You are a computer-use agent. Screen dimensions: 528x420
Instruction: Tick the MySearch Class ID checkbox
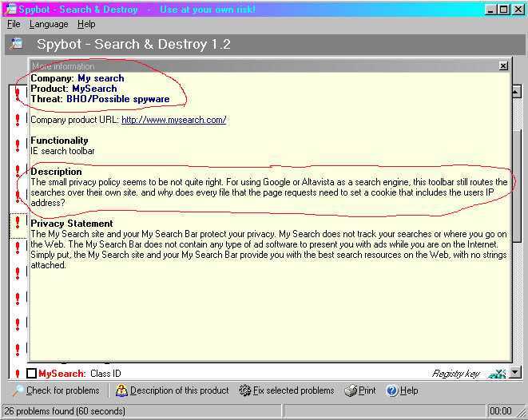pyautogui.click(x=31, y=373)
